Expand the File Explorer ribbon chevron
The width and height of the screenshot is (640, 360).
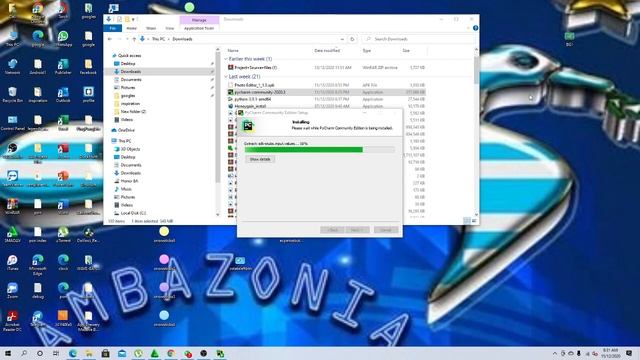click(468, 28)
